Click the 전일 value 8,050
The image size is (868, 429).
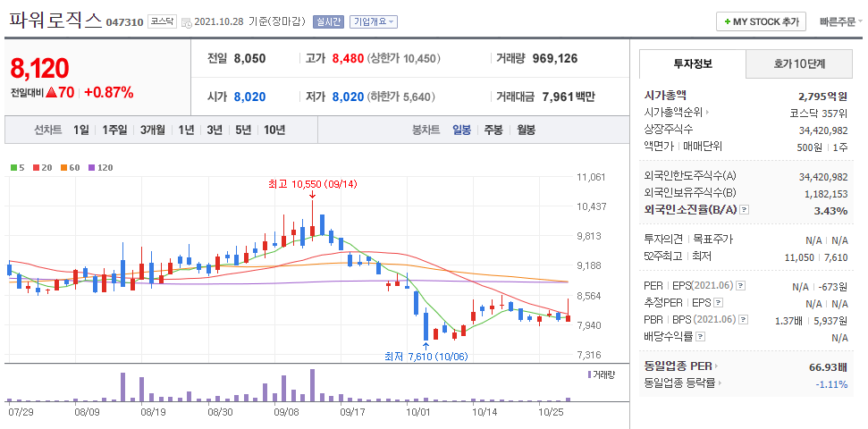coord(249,59)
